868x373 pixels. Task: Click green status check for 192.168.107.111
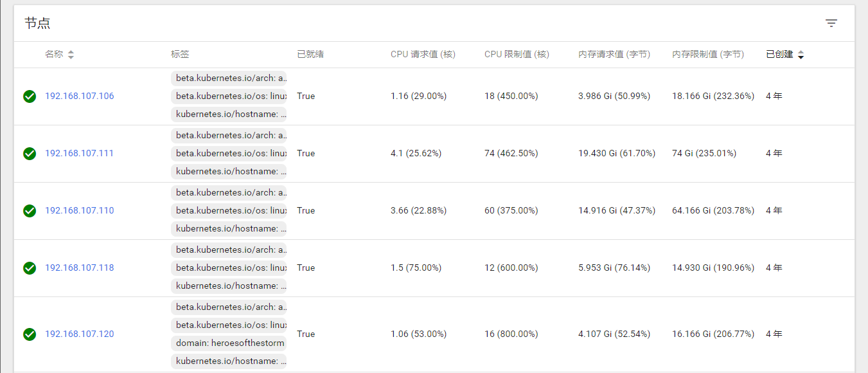tap(30, 154)
